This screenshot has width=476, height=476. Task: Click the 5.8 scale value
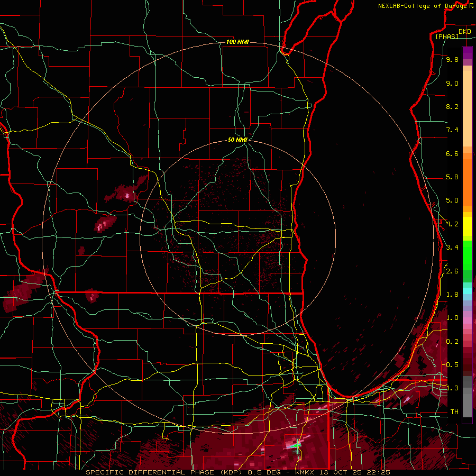[452, 177]
